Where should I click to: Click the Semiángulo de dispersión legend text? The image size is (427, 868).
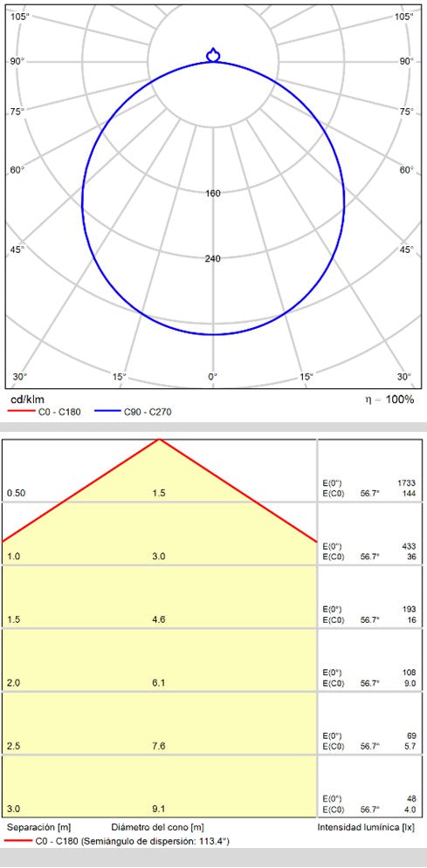[x=155, y=842]
